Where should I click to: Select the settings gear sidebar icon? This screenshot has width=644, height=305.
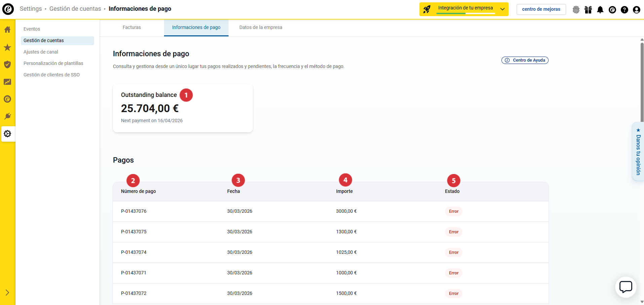7,134
